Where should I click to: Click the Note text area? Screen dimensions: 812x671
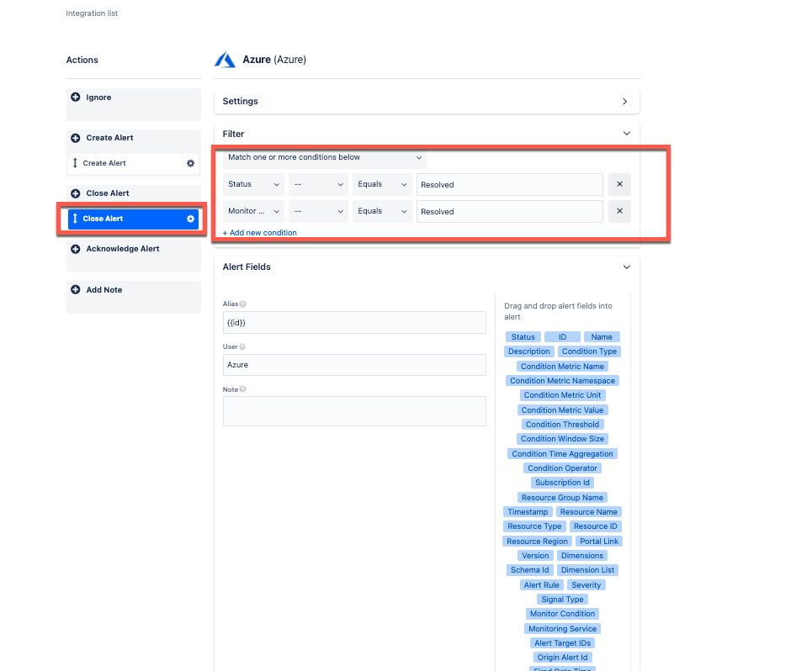[354, 411]
